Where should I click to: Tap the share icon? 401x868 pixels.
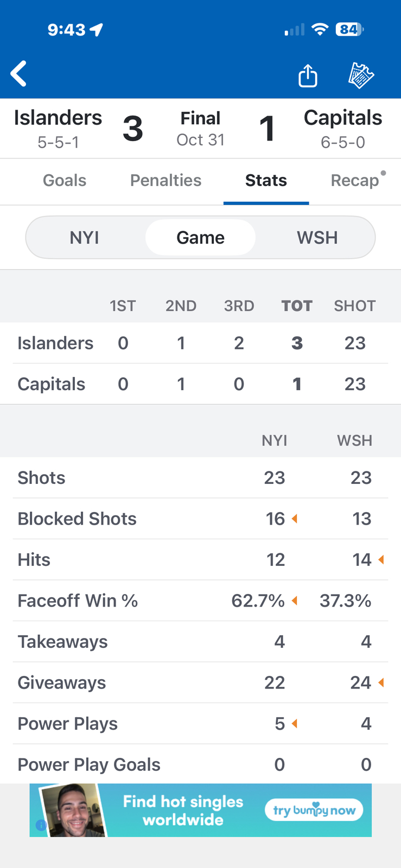coord(308,75)
